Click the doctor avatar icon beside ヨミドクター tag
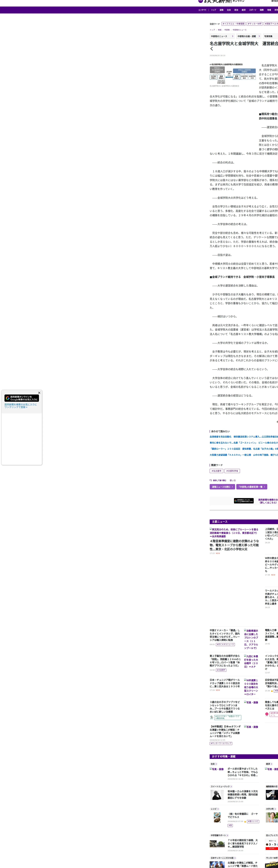This screenshot has width=278, height=868. point(212,717)
